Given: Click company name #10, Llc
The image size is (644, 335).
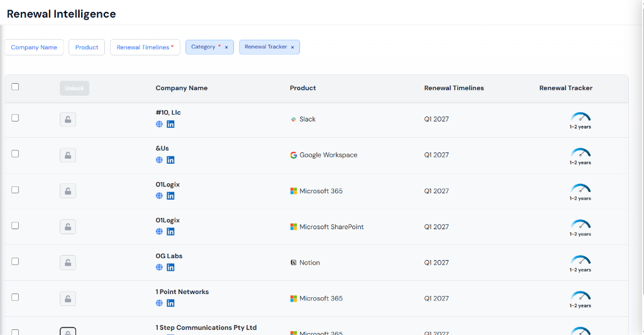Looking at the screenshot, I should 168,112.
